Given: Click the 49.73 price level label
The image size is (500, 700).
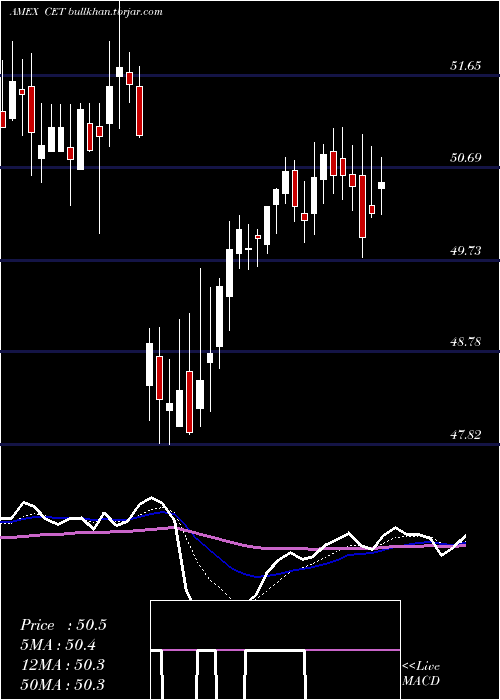Looking at the screenshot, I should (x=465, y=250).
